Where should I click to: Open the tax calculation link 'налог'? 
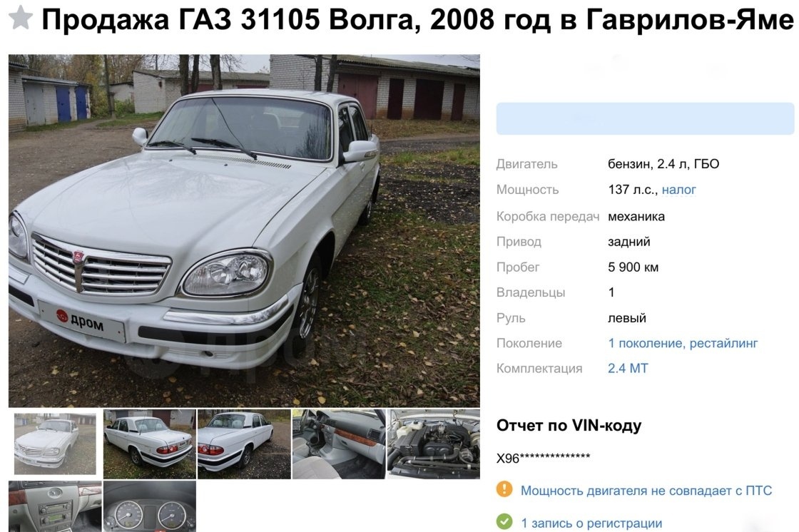coord(678,190)
